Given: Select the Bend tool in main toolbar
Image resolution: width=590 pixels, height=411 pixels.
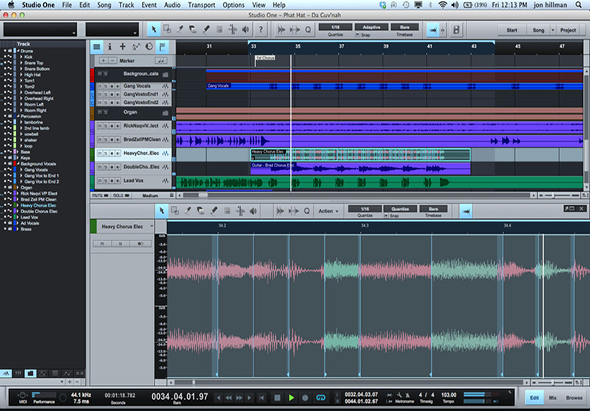Looking at the screenshot, I should (233, 29).
